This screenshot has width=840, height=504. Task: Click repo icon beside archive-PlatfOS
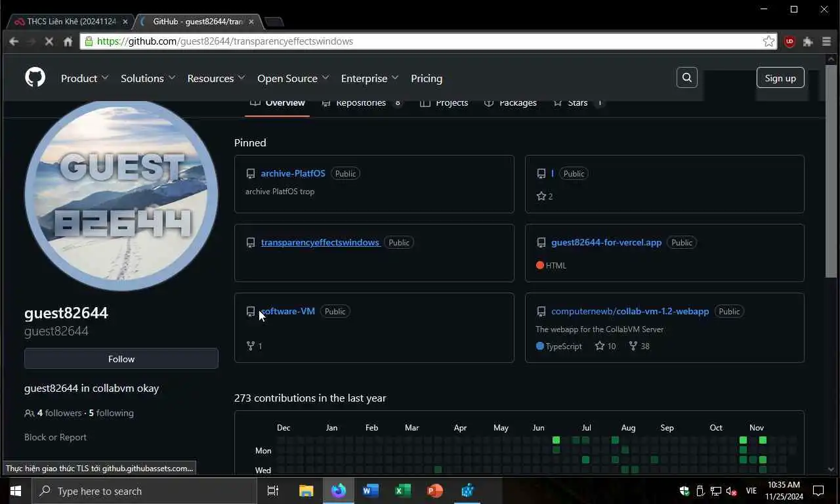click(x=250, y=174)
